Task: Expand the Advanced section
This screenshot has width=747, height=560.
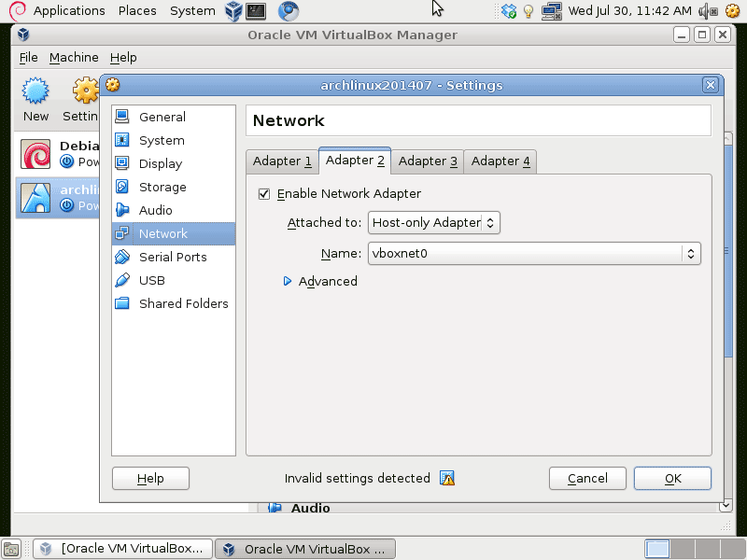Action: 288,281
